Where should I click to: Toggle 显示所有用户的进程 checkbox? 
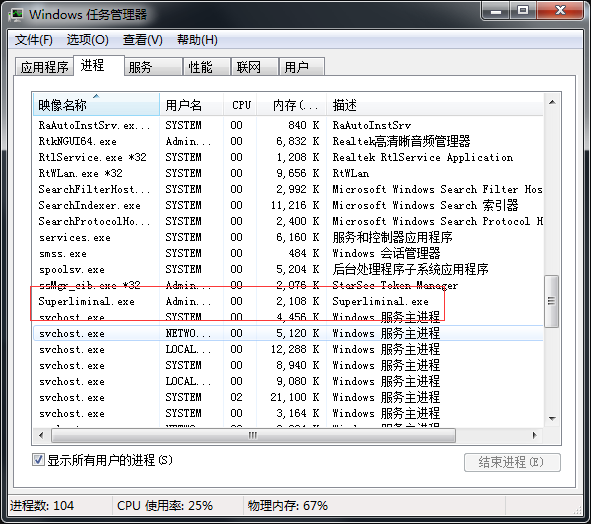(38, 460)
